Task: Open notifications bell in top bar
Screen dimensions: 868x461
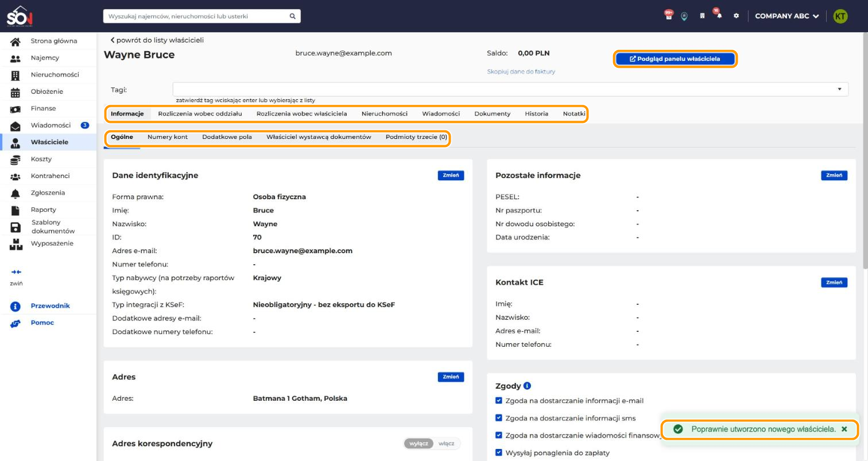Action: pyautogui.click(x=718, y=15)
